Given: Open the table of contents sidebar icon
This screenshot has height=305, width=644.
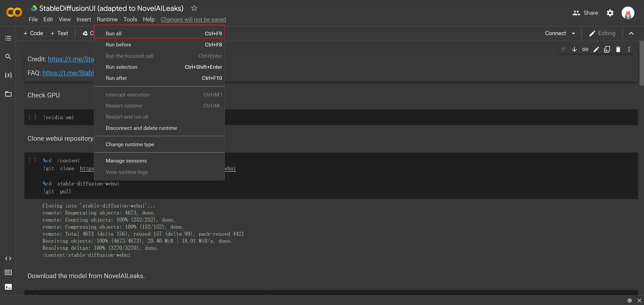Looking at the screenshot, I should [8, 38].
